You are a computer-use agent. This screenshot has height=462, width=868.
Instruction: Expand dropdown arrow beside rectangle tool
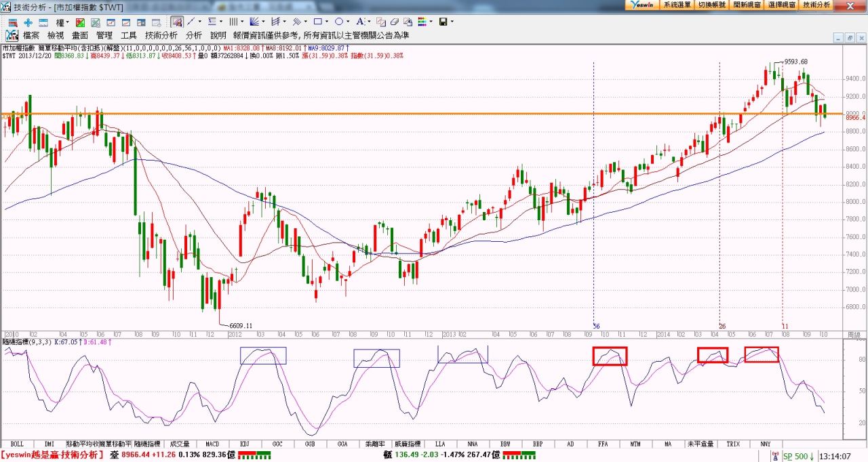point(327,22)
